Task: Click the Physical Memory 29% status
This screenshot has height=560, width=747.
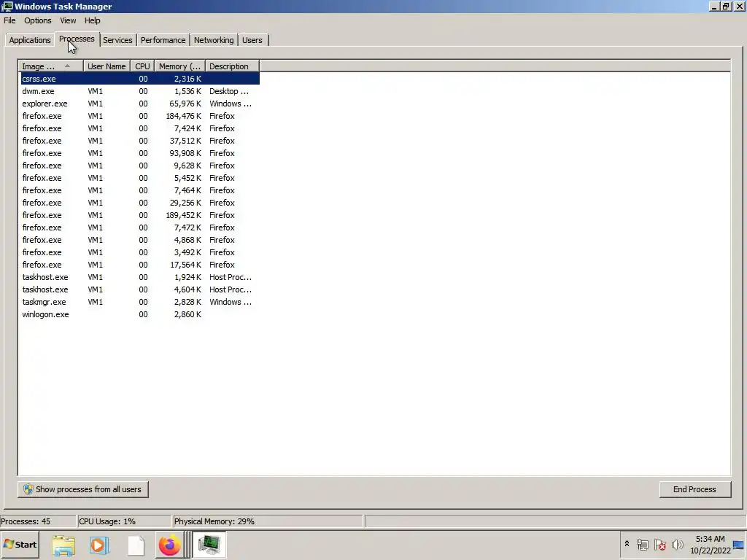Action: point(268,521)
